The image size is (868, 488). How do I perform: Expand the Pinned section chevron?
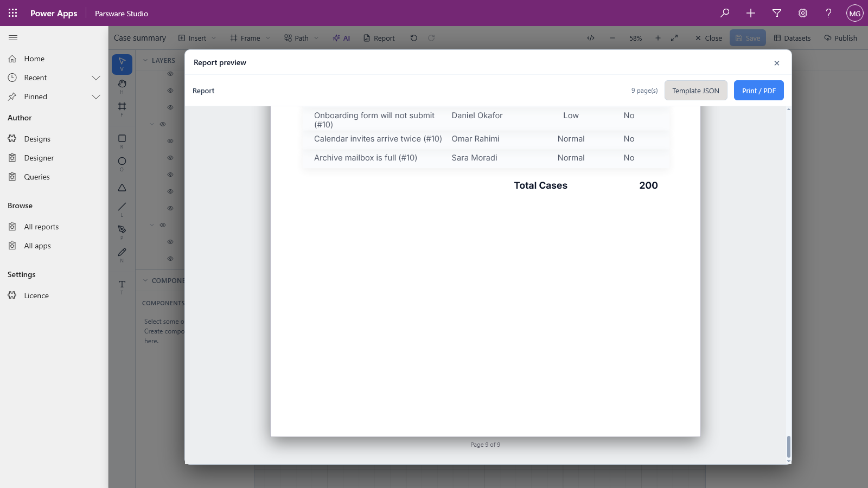click(96, 97)
